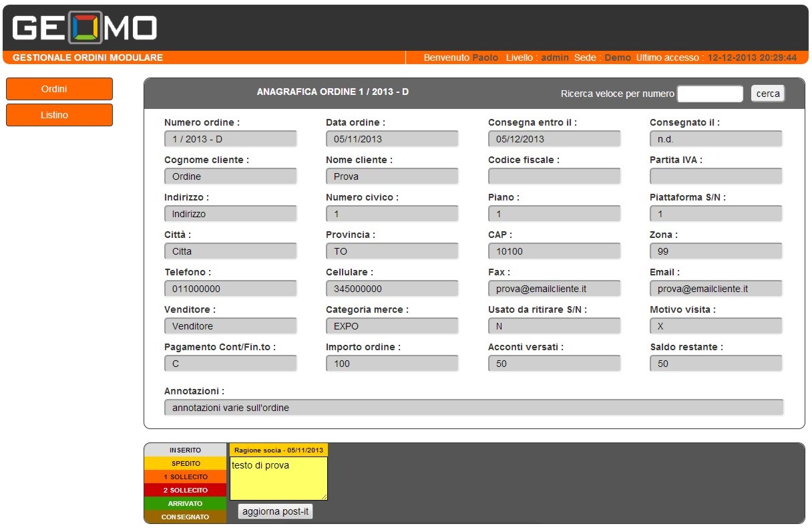Open the Ordini menu
The image size is (812, 528).
click(59, 89)
